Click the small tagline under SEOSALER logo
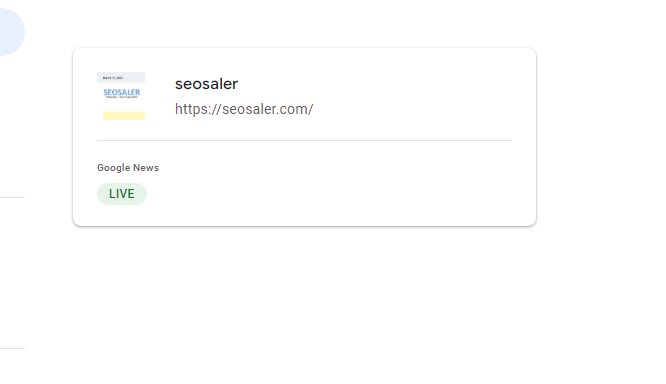Viewport: 666px width, 384px height. tap(121, 97)
